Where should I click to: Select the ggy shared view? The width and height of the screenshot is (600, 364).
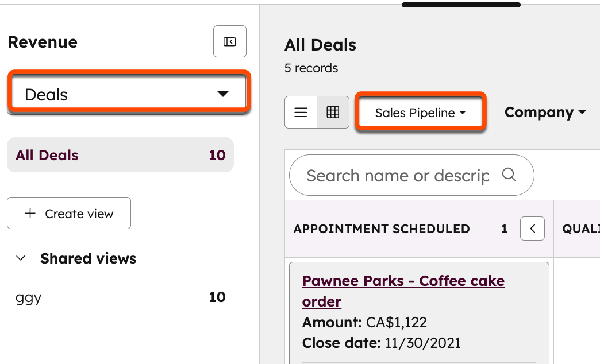click(x=28, y=297)
